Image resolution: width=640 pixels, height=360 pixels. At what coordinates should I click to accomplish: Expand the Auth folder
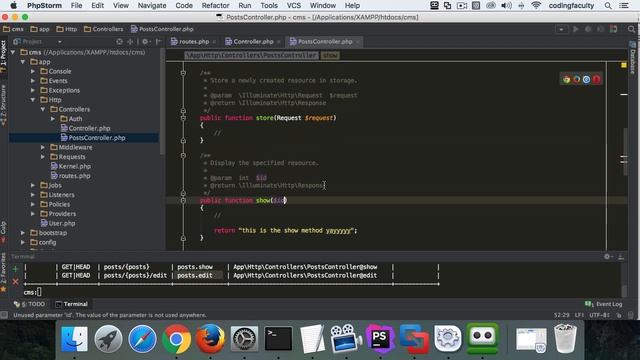pyautogui.click(x=53, y=119)
